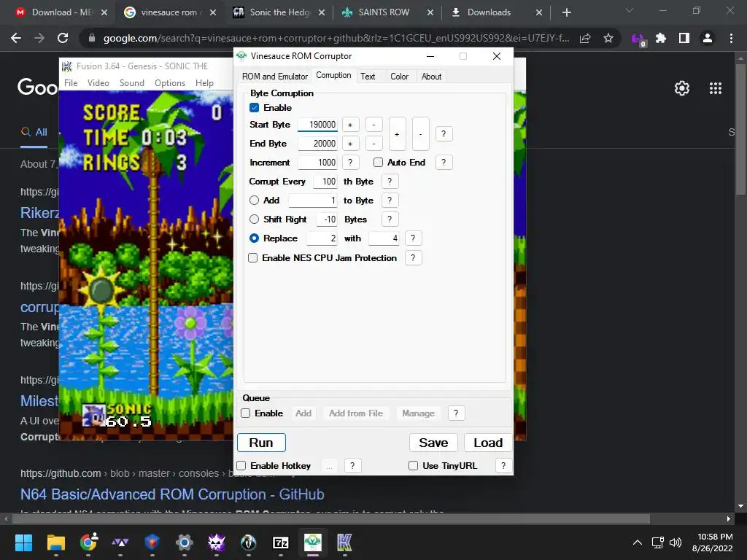Bookmark this page with star icon
The width and height of the screenshot is (747, 560).
tap(608, 38)
